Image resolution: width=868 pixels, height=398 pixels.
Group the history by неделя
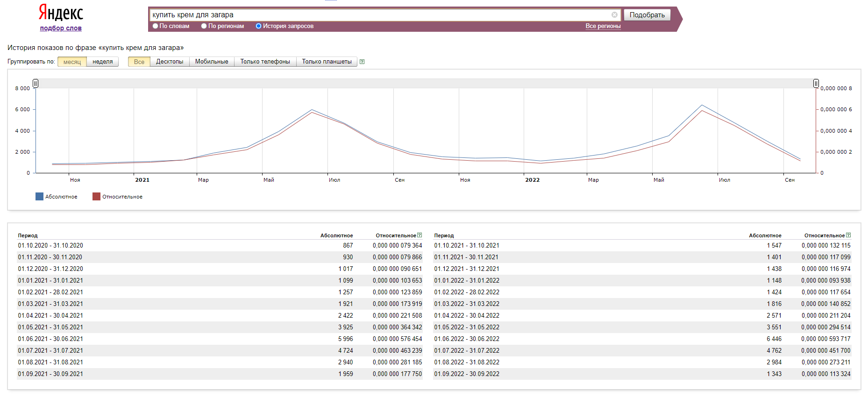(x=103, y=62)
